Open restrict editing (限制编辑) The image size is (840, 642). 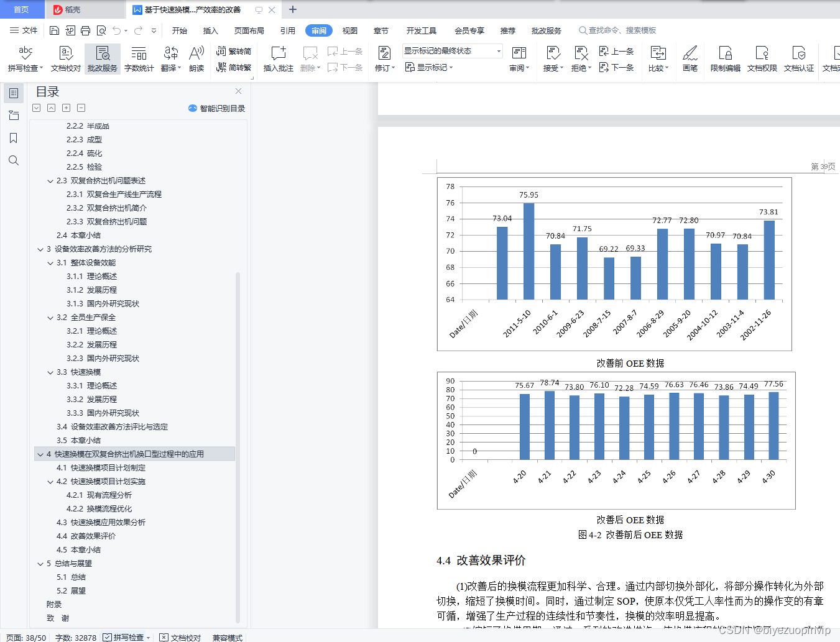[726, 59]
